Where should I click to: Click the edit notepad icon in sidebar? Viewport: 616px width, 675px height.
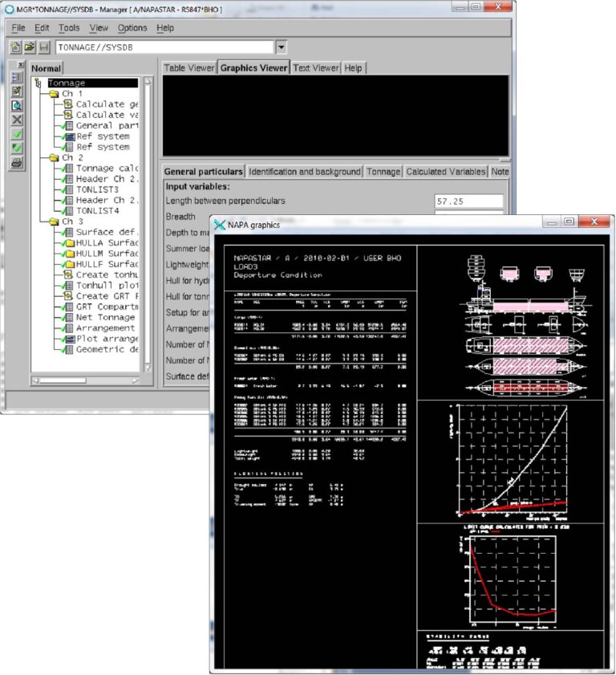tap(17, 91)
